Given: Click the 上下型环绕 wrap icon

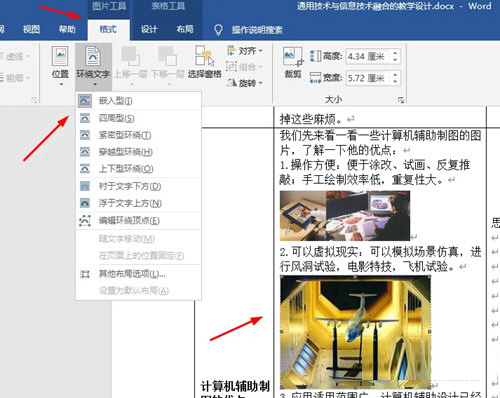Looking at the screenshot, I should click(x=85, y=169).
